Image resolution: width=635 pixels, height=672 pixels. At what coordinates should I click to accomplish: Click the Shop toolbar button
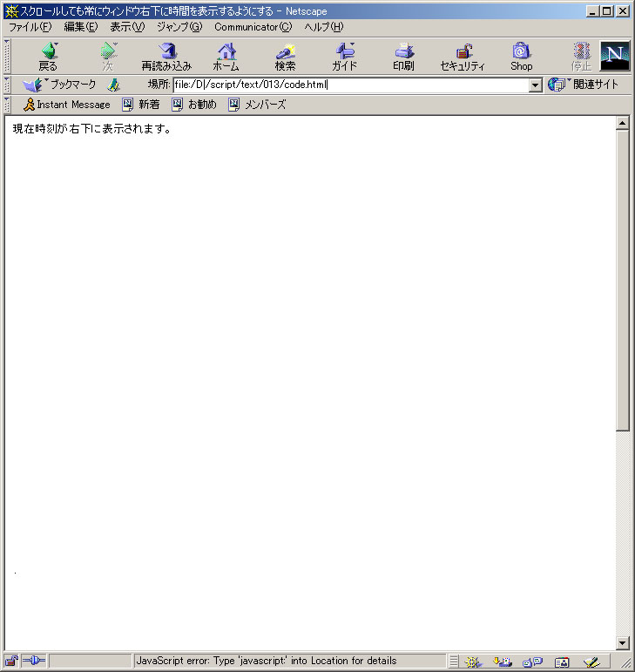click(521, 57)
